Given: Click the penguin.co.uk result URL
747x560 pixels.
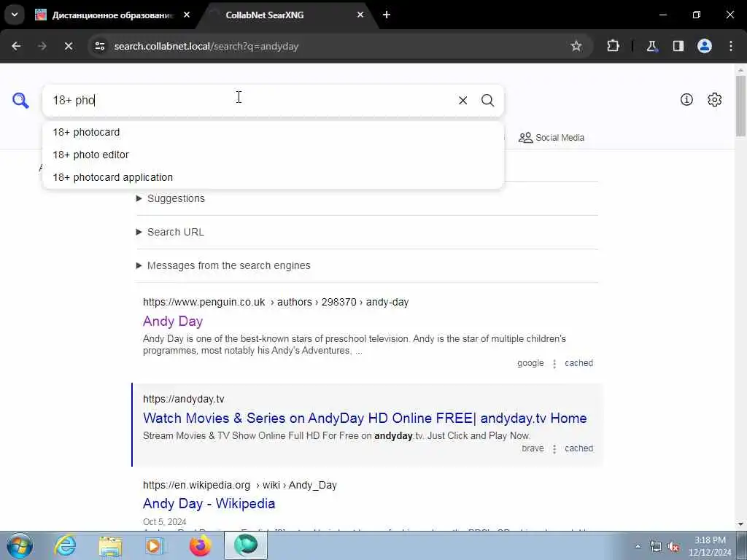Looking at the screenshot, I should point(276,302).
